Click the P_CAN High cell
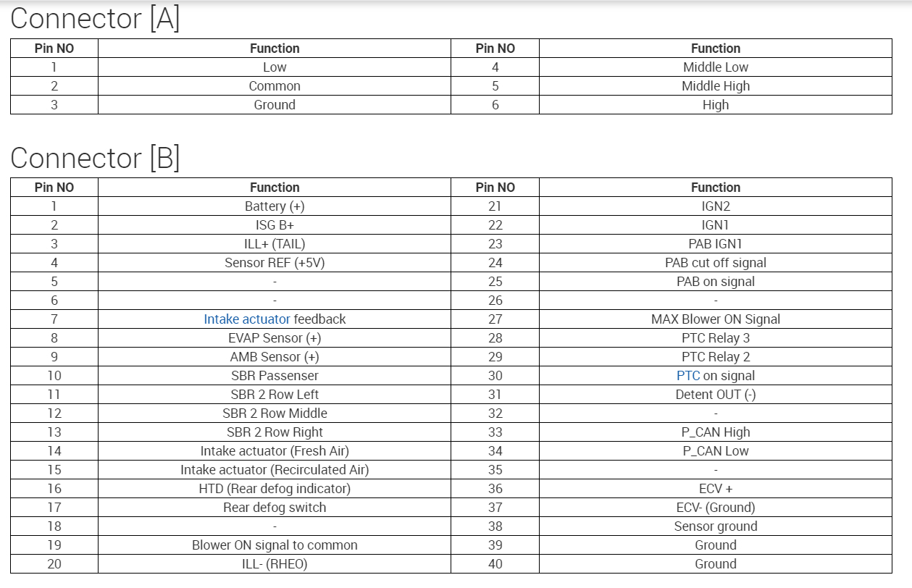 pos(715,432)
